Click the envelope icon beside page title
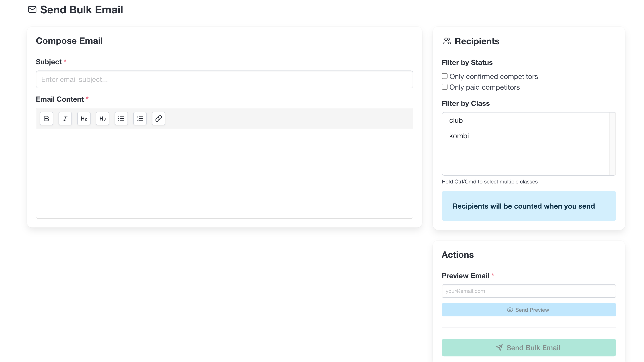 [32, 10]
